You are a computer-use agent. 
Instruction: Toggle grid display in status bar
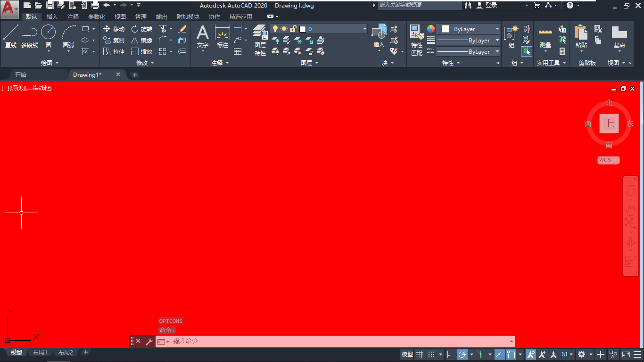click(419, 354)
